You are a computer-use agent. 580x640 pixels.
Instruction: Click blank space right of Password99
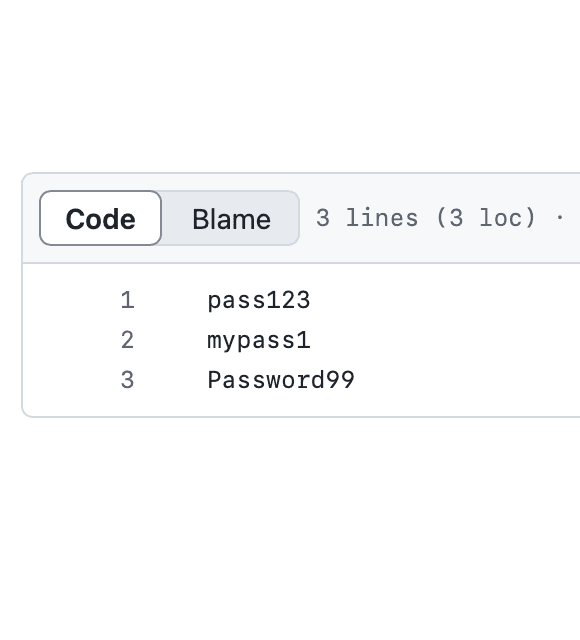point(469,380)
